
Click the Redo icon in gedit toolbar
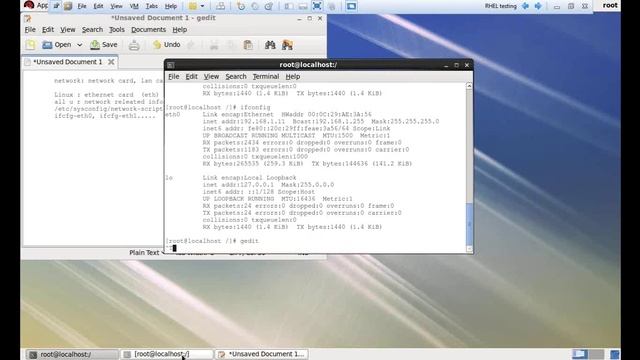191,45
